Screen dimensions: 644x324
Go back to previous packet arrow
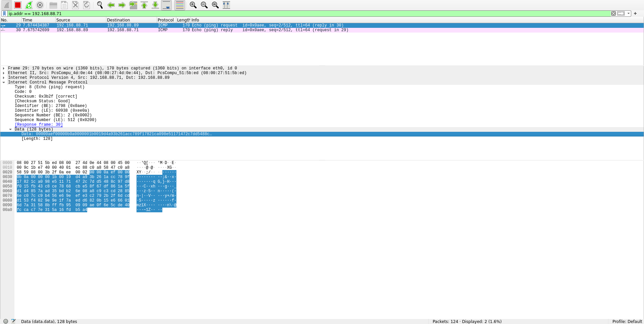tap(111, 5)
